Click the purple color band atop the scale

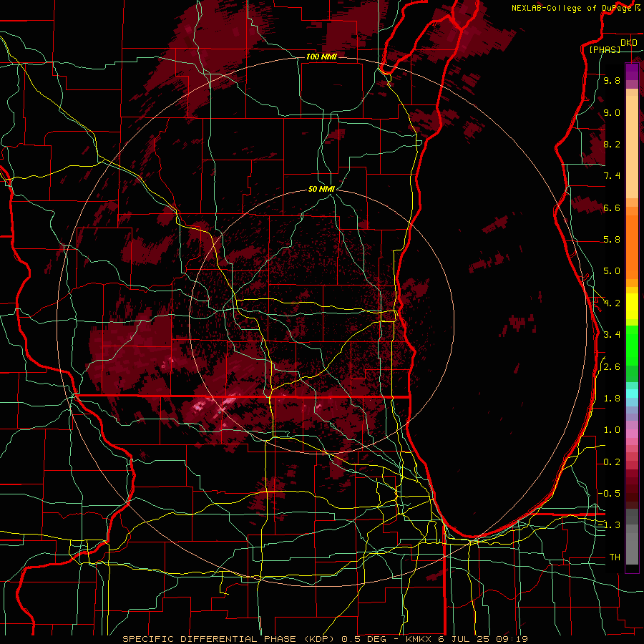tap(632, 76)
